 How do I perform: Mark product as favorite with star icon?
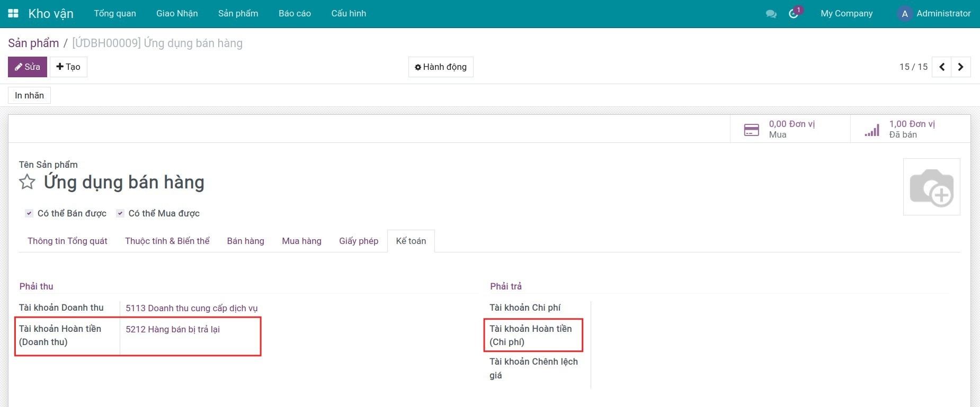(27, 182)
